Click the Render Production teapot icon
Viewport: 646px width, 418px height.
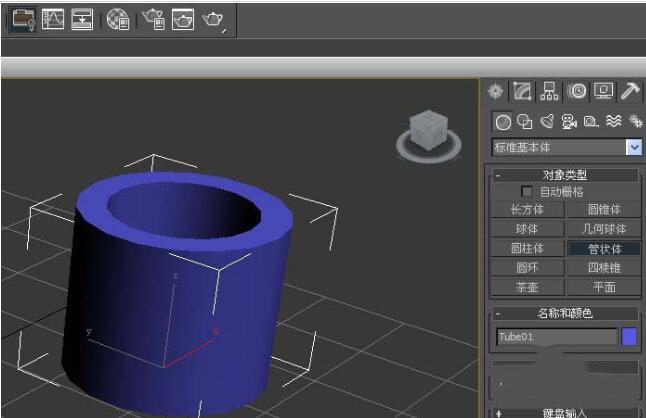(213, 18)
